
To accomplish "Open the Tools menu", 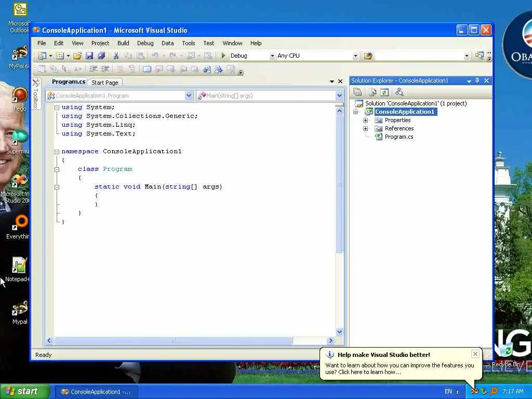I will pos(188,43).
